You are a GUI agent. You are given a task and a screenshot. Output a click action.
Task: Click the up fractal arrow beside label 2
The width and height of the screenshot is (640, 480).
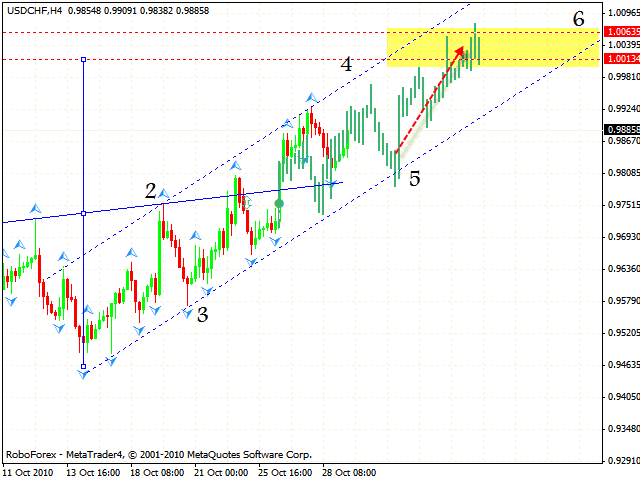pos(164,193)
